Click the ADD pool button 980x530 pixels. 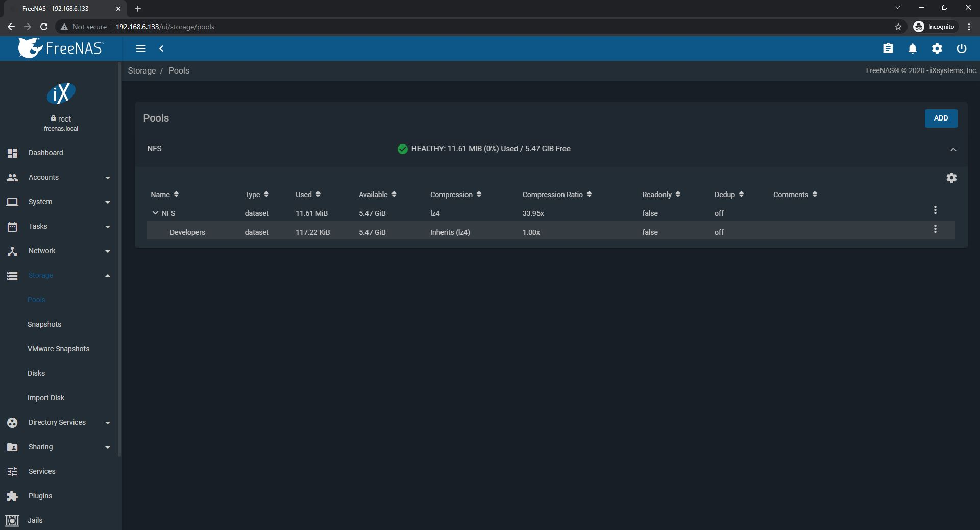[941, 118]
